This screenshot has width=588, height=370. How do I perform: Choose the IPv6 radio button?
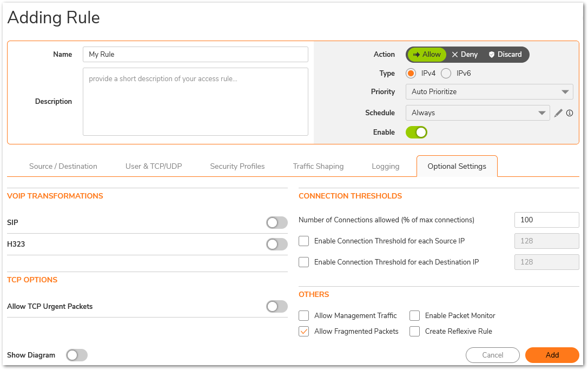point(446,73)
